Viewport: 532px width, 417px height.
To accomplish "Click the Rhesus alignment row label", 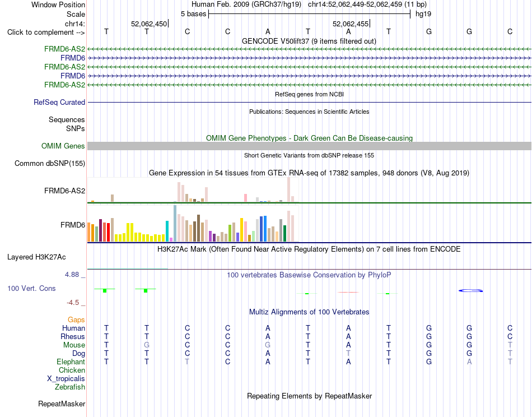I will click(x=73, y=336).
